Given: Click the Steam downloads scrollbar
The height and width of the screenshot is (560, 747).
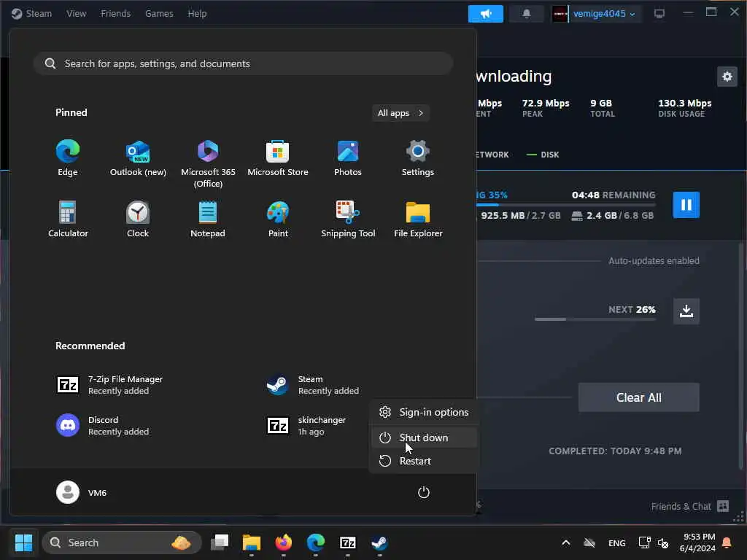Looking at the screenshot, I should pos(741,356).
